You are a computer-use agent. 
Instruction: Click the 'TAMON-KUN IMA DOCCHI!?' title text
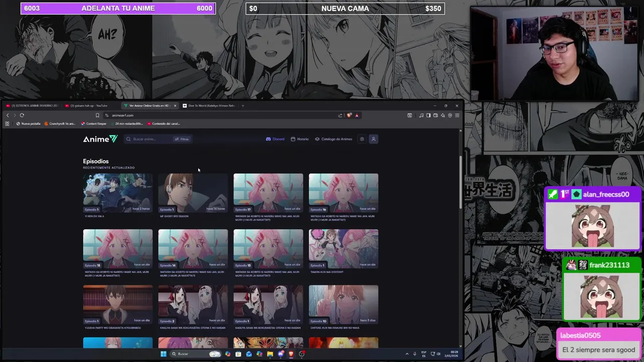[327, 272]
